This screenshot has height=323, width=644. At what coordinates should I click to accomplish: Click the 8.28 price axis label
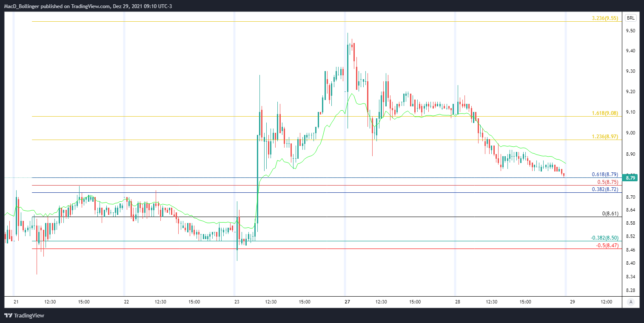pyautogui.click(x=630, y=291)
